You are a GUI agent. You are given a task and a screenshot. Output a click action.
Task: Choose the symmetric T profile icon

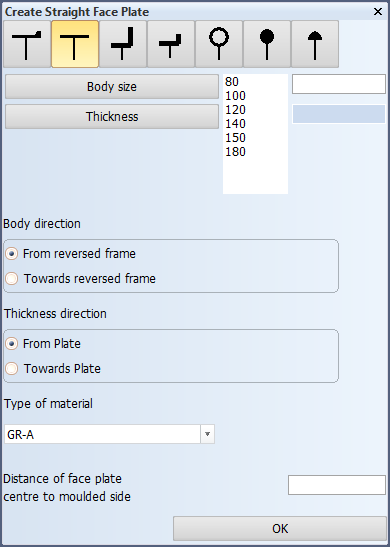coord(75,44)
